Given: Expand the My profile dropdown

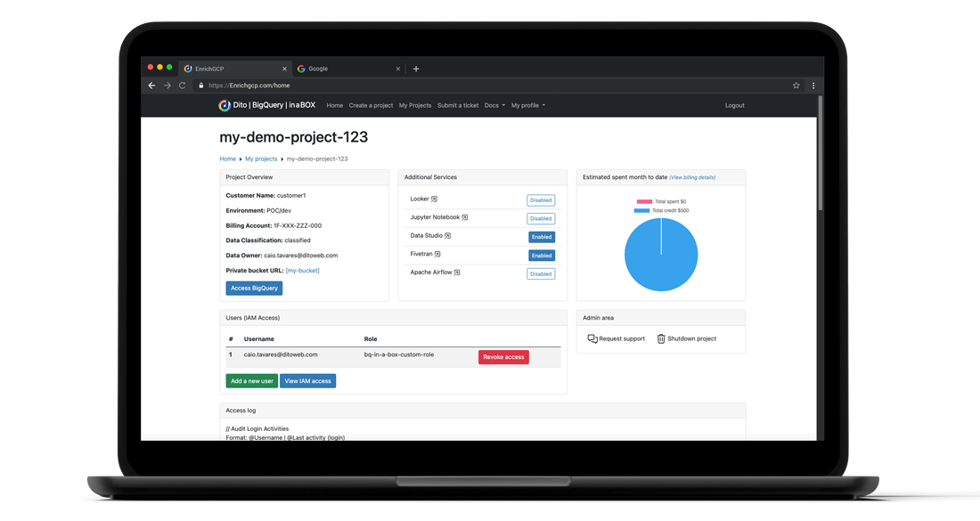Looking at the screenshot, I should point(528,106).
